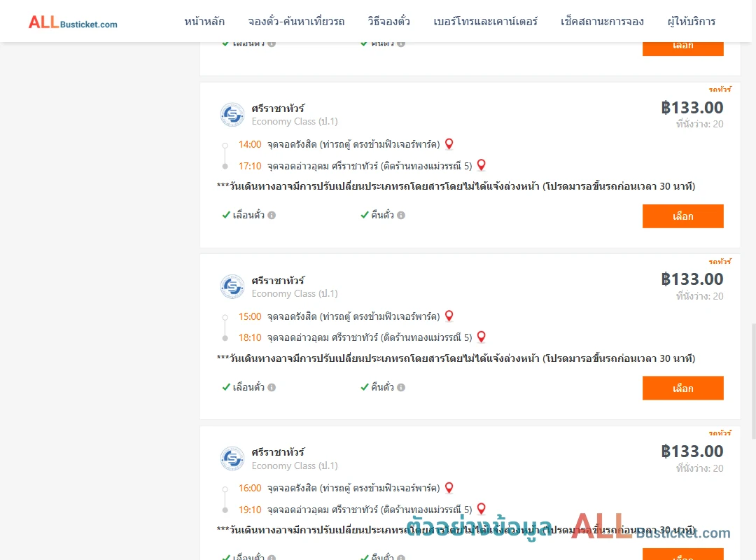Click ฿133.00 price on 16:00 trip

coord(692,451)
